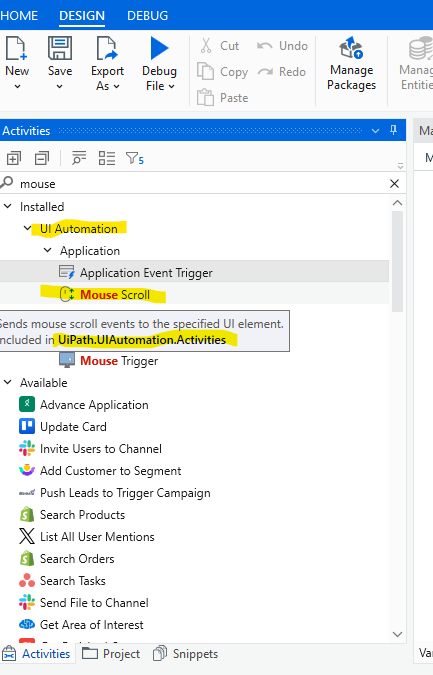Viewport: 433px width, 675px height.
Task: Open the Export As dropdown label
Action: coord(107,86)
